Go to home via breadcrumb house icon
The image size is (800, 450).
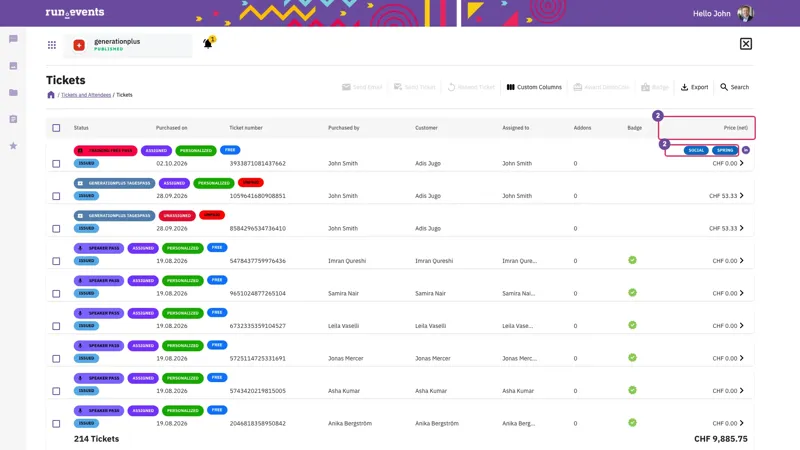point(51,95)
